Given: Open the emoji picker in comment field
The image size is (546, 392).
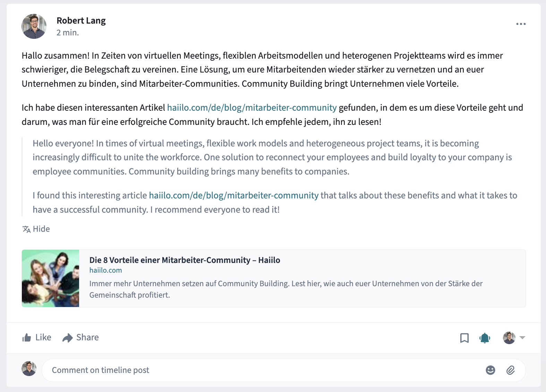Looking at the screenshot, I should pos(490,370).
